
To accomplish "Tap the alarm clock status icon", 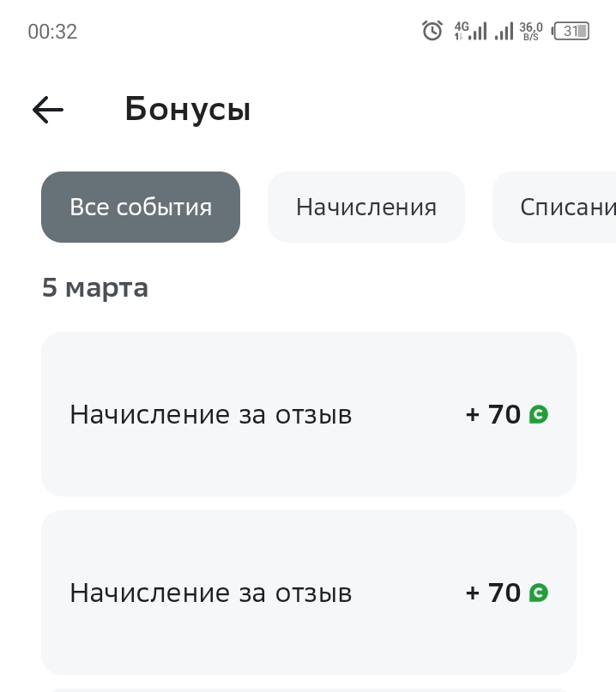I will [x=432, y=31].
